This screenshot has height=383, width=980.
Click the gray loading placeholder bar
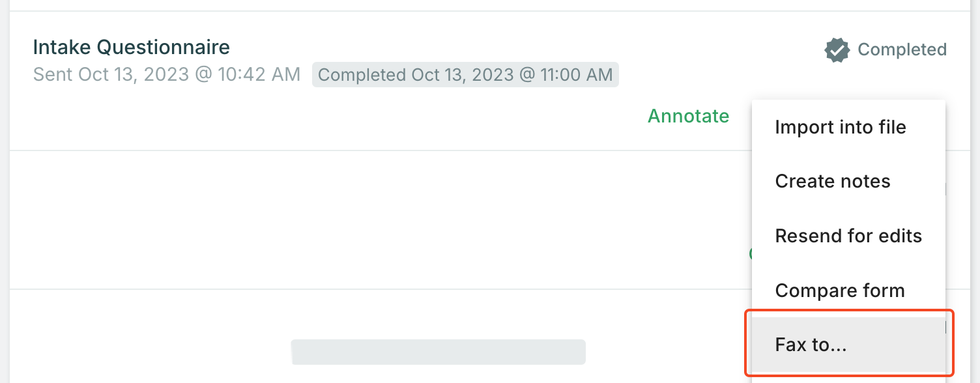pyautogui.click(x=438, y=352)
